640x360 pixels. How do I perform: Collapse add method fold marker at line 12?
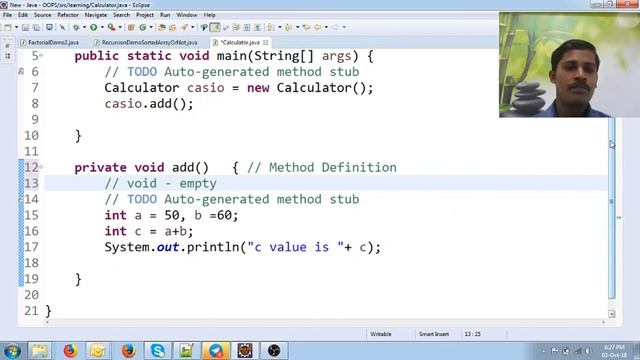click(x=41, y=167)
